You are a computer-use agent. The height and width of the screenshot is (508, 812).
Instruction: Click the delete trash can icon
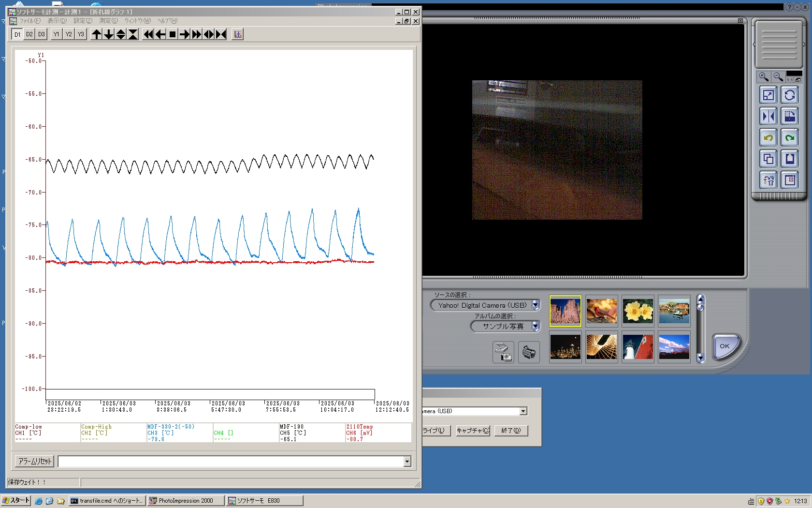(x=768, y=180)
